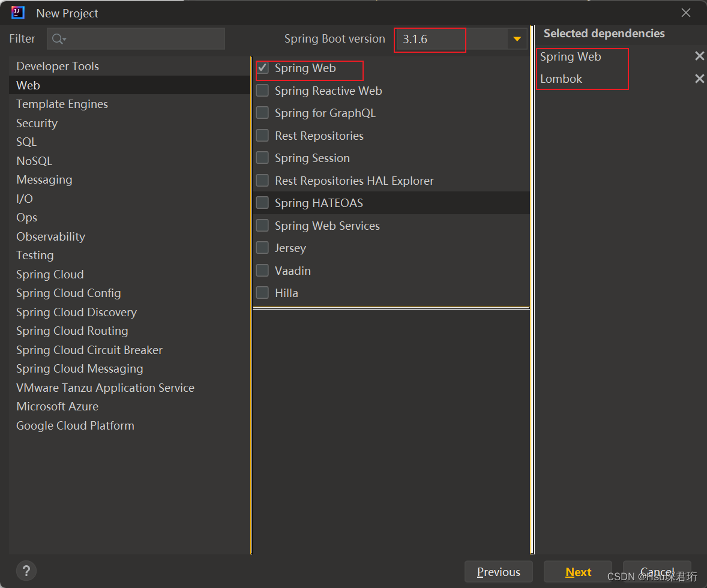Click the IntelliJ IDEA logo icon
707x588 pixels.
pyautogui.click(x=18, y=13)
